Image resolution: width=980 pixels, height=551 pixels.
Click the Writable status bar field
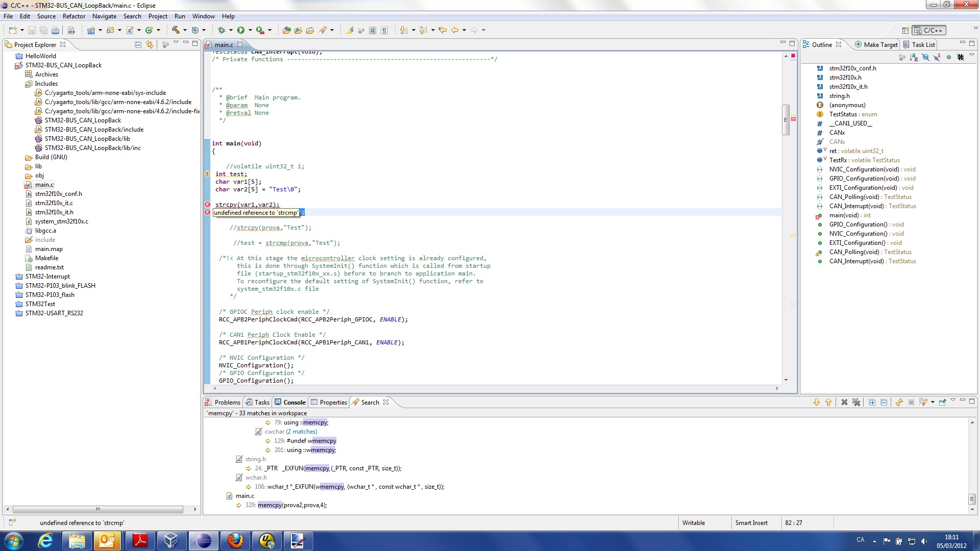pyautogui.click(x=694, y=523)
